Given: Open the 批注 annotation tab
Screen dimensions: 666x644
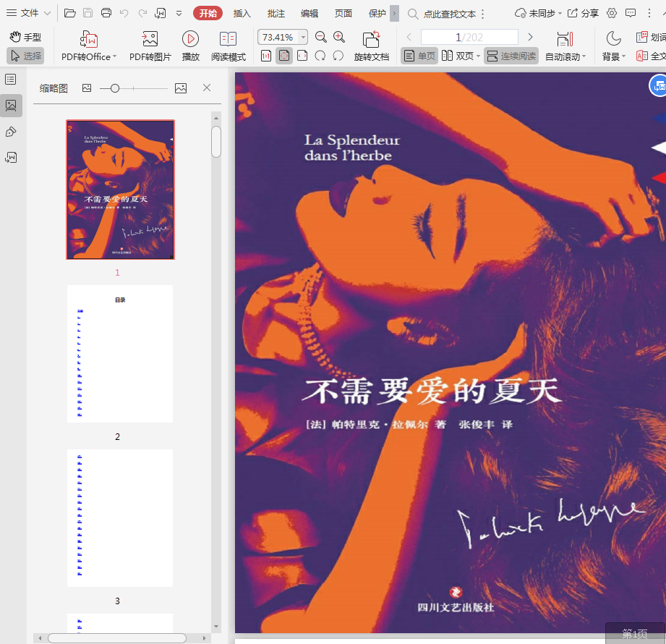Looking at the screenshot, I should (276, 13).
